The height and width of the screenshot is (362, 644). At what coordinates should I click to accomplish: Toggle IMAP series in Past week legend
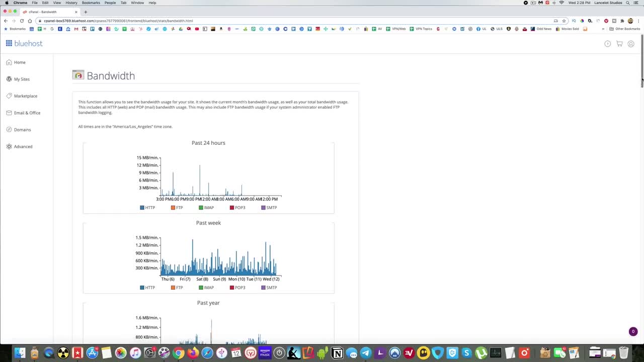[206, 288]
